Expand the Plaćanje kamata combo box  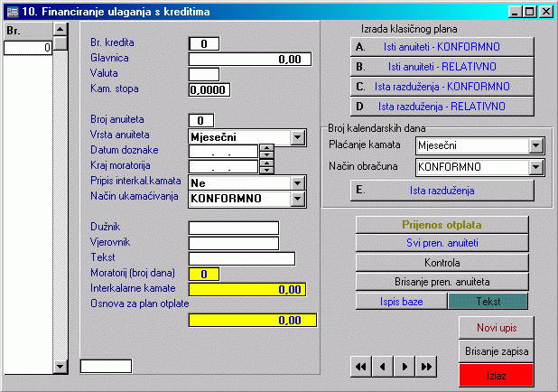[x=536, y=145]
